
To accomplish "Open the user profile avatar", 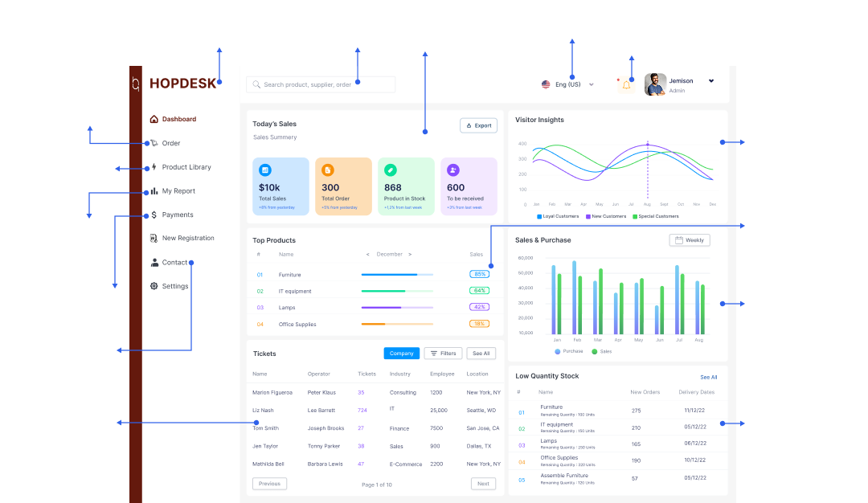I will (655, 84).
